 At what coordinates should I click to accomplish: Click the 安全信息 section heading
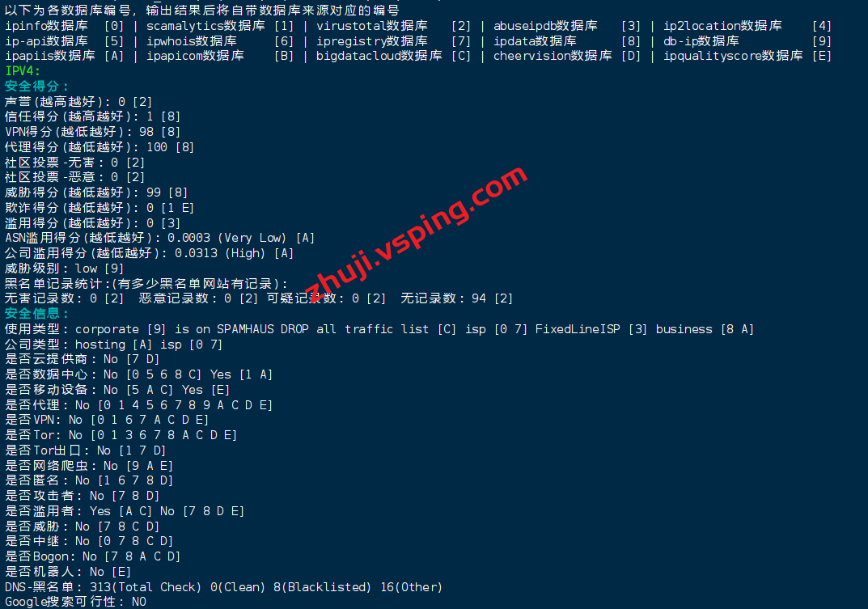(36, 313)
